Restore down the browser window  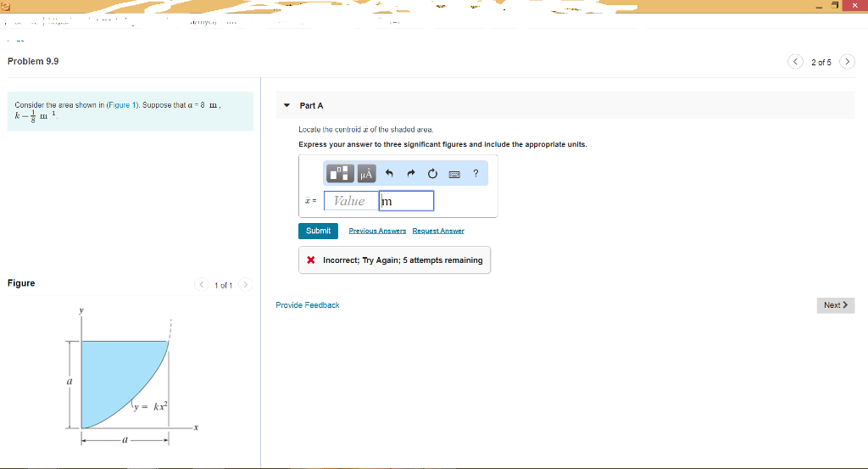coord(835,6)
